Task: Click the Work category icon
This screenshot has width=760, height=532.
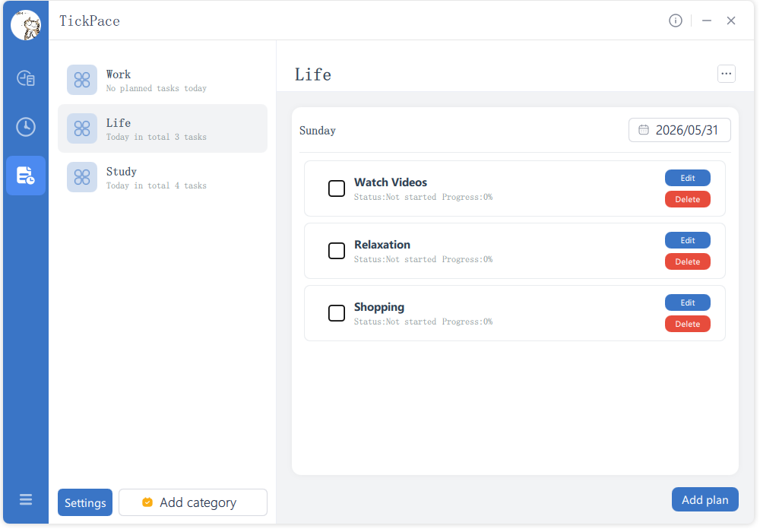Action: point(82,80)
